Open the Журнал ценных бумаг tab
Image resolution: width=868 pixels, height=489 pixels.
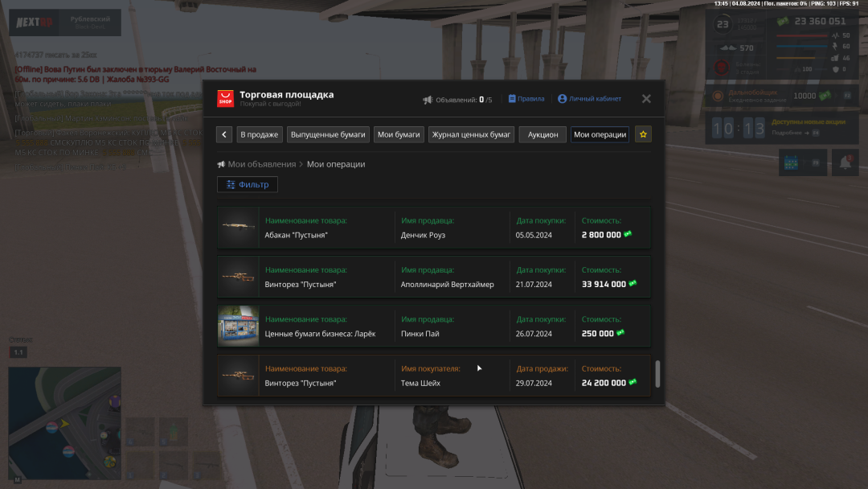(x=472, y=134)
